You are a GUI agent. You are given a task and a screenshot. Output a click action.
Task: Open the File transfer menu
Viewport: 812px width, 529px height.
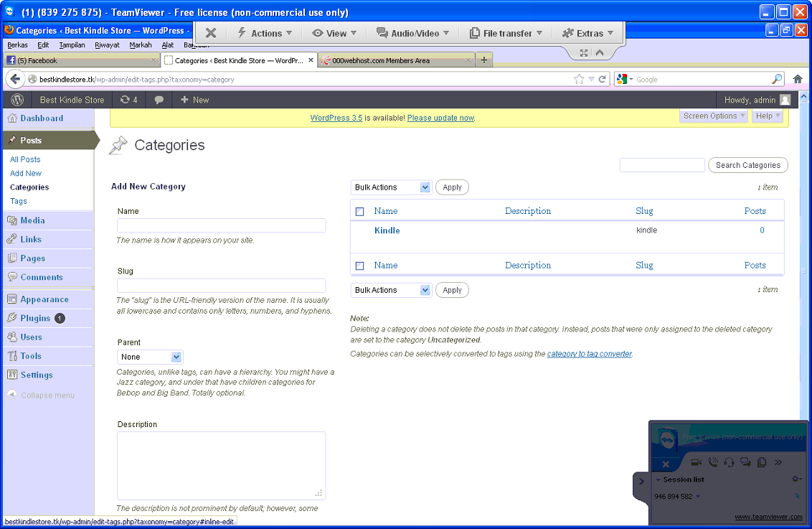506,33
